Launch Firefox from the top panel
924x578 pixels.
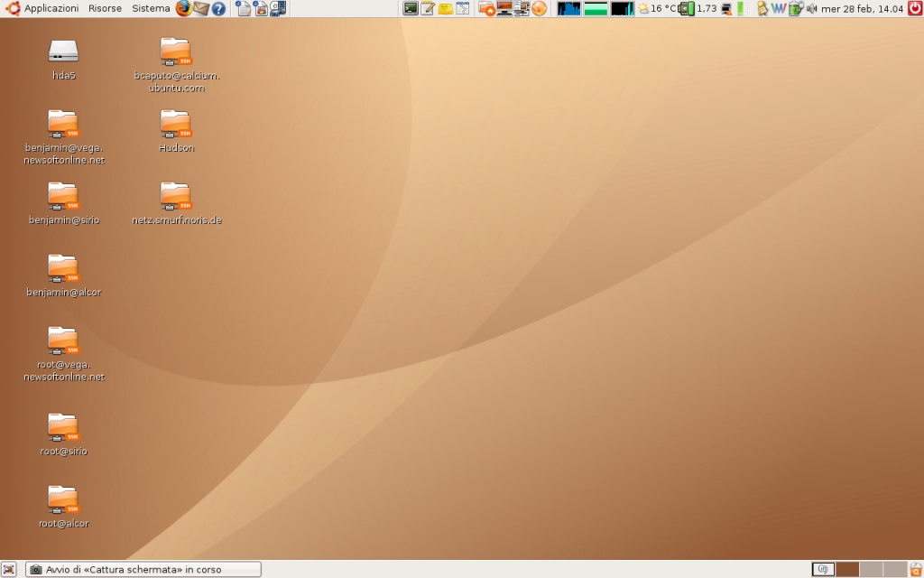point(184,8)
